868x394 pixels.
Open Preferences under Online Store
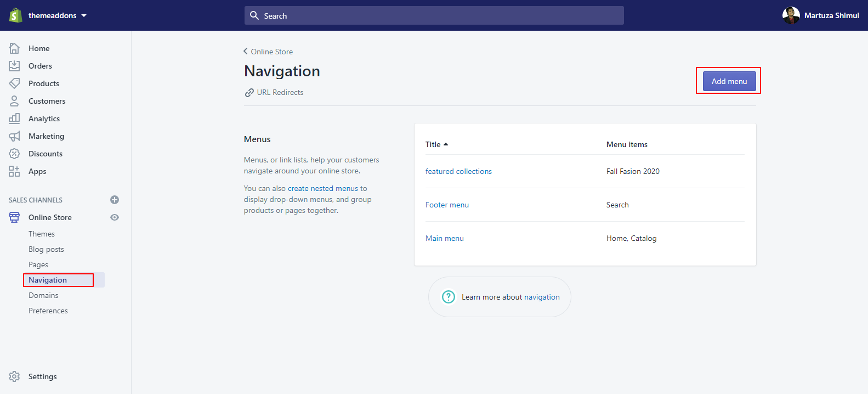pyautogui.click(x=48, y=311)
